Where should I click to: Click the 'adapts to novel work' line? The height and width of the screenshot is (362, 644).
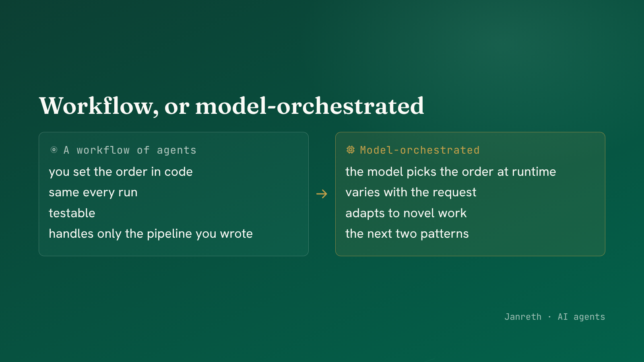[x=406, y=213]
